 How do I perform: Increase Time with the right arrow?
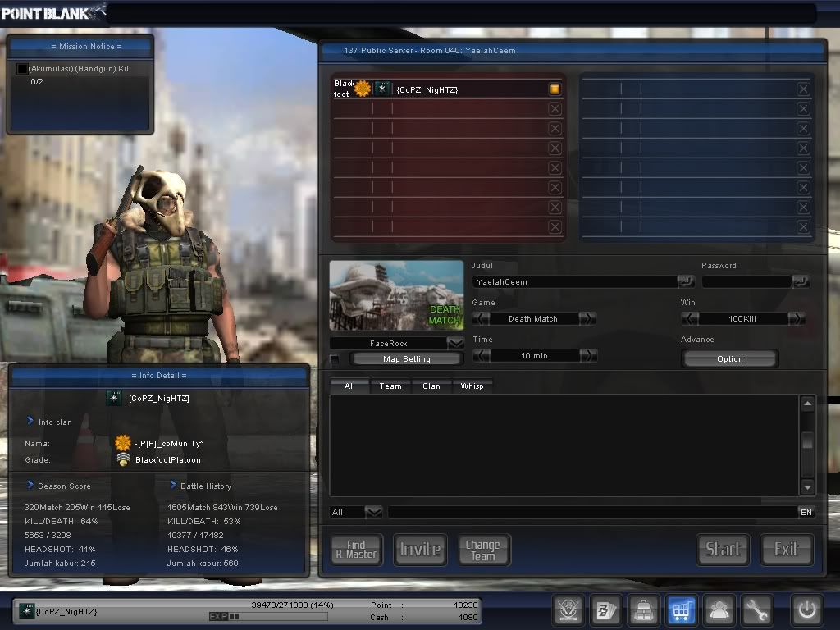click(x=588, y=355)
